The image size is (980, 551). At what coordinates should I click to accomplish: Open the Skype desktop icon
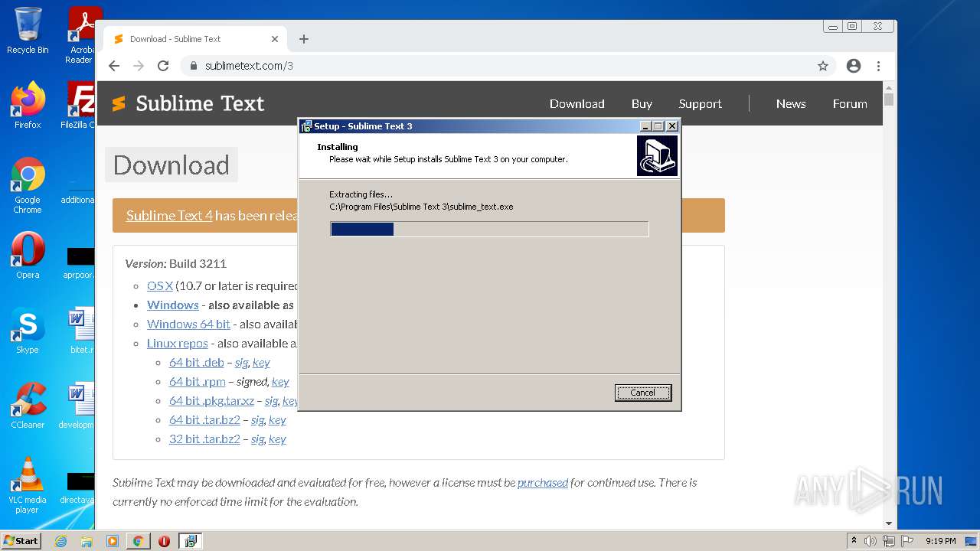[28, 331]
